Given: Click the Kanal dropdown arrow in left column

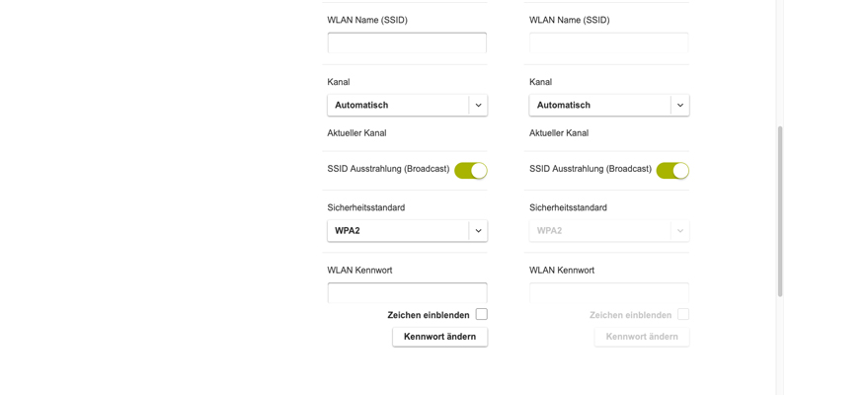Looking at the screenshot, I should (478, 105).
